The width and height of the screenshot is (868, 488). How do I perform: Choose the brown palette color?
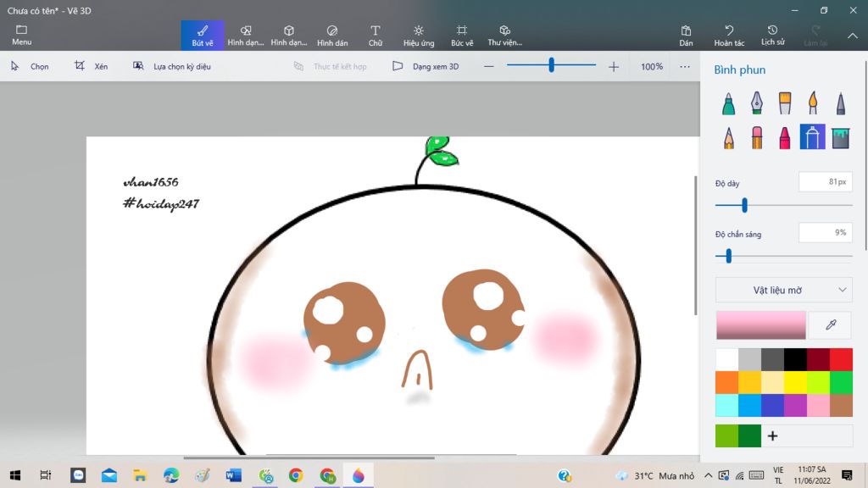pyautogui.click(x=841, y=406)
